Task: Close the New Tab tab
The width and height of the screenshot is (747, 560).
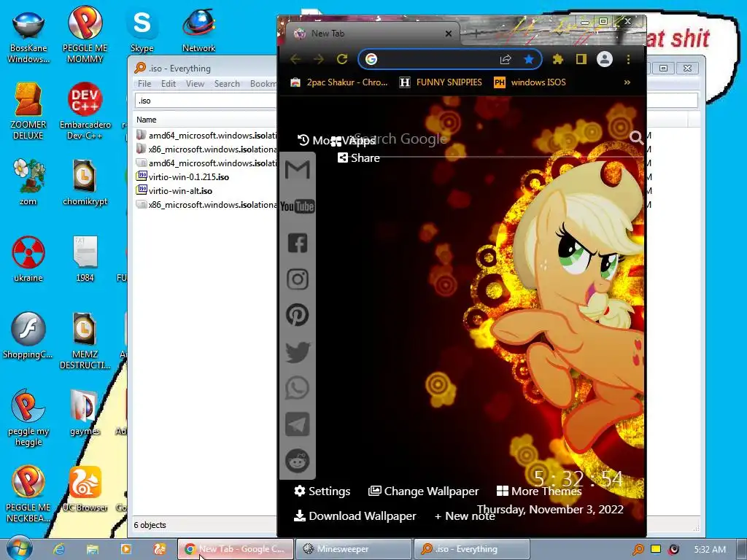Action: point(449,34)
